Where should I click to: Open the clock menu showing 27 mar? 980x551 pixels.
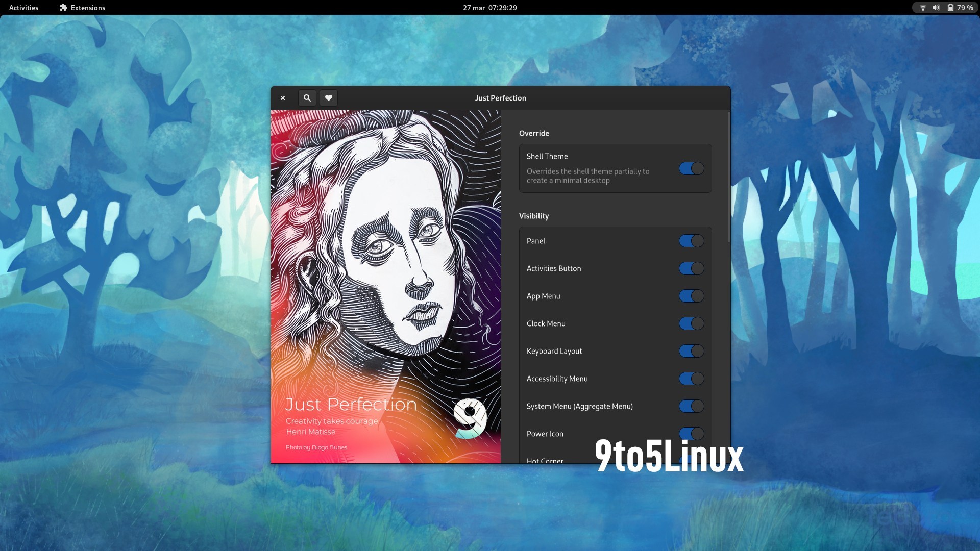coord(489,8)
